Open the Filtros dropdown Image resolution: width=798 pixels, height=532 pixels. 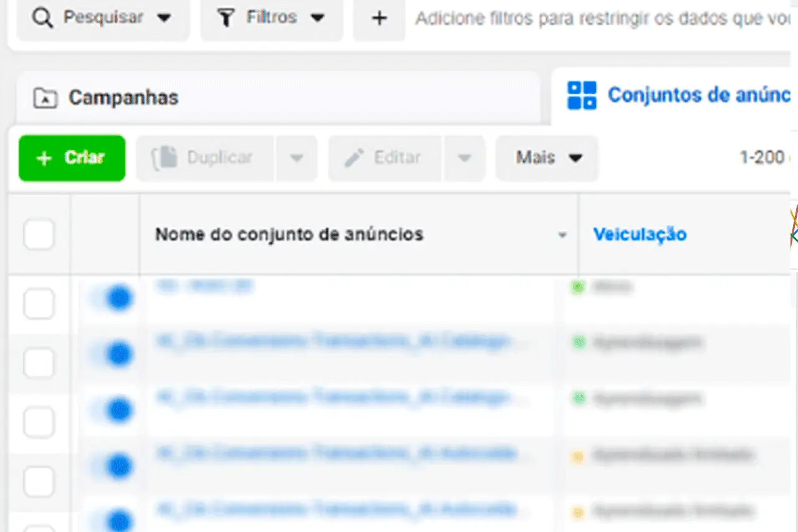click(x=271, y=19)
